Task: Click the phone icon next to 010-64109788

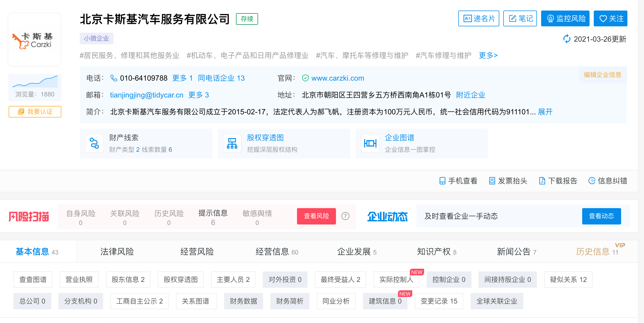Action: (x=114, y=78)
